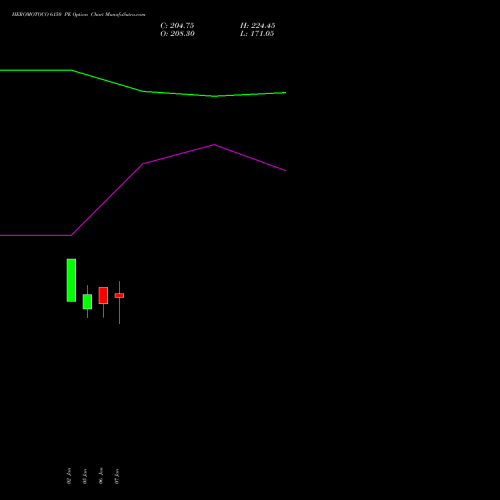Click the green upper line on chart
Image resolution: width=500 pixels, height=500 pixels.
[x=143, y=91]
